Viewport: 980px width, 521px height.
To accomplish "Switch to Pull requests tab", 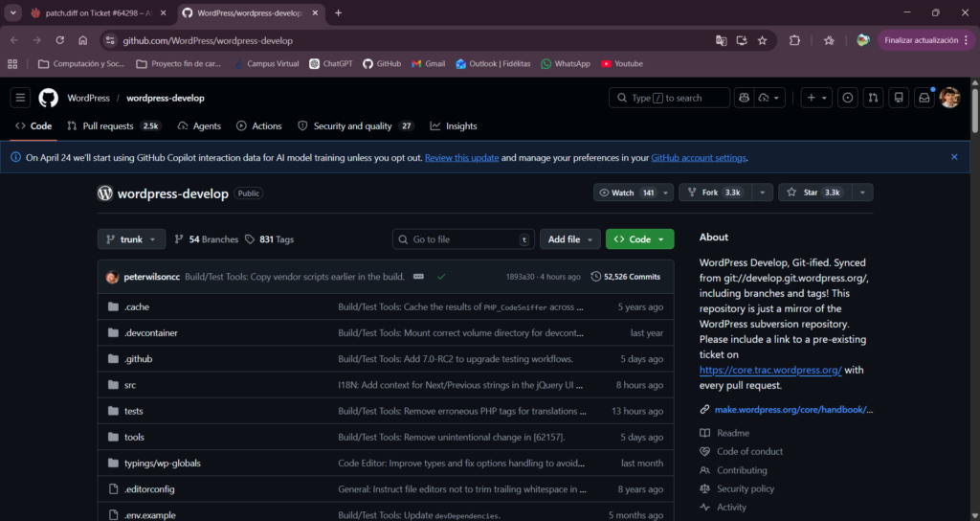I will pos(115,125).
